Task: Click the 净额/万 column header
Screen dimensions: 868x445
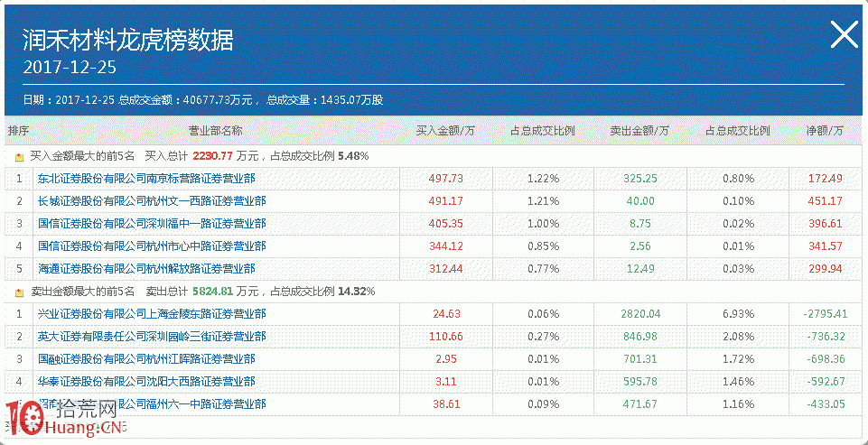Action: (825, 131)
